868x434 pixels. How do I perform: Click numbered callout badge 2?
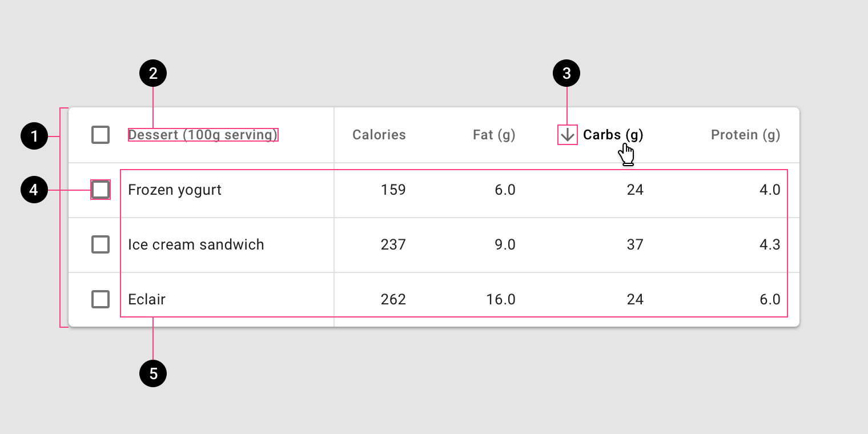coord(153,73)
